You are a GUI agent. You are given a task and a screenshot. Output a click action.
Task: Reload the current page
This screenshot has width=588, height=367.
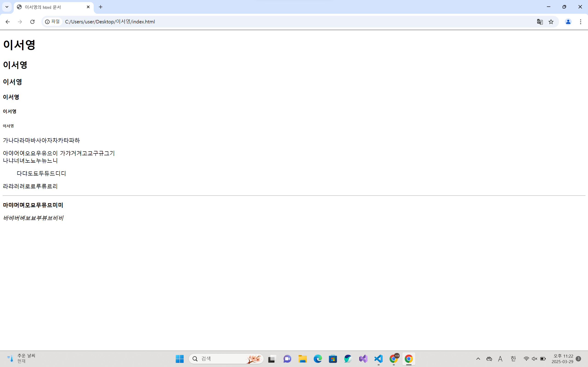[x=32, y=22]
